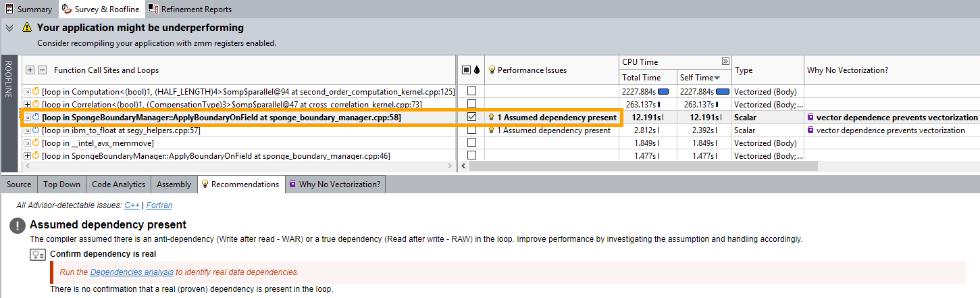This screenshot has width=980, height=298.
Task: Switch to the Refinement Reports tab
Action: point(190,9)
